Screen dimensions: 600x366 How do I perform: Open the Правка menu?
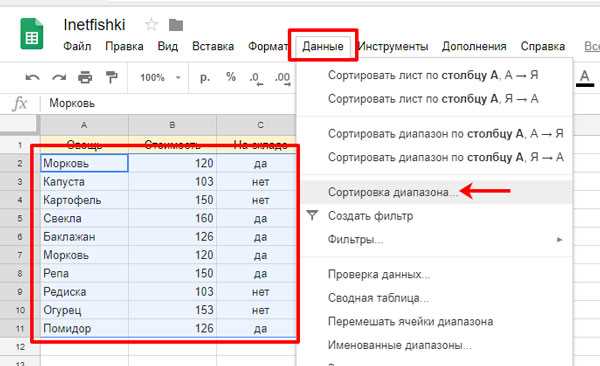[124, 46]
